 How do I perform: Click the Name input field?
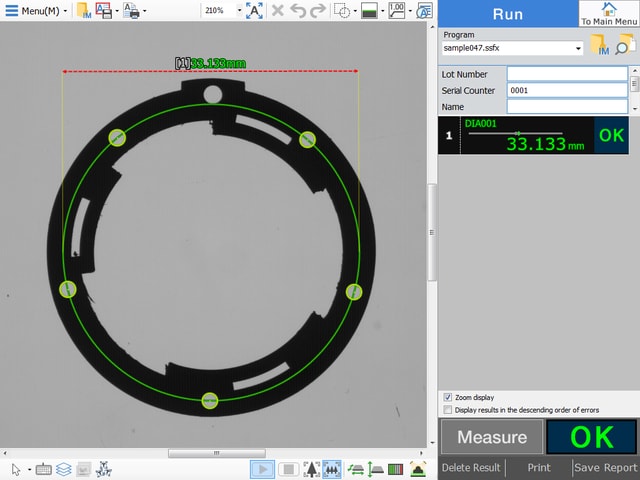567,107
